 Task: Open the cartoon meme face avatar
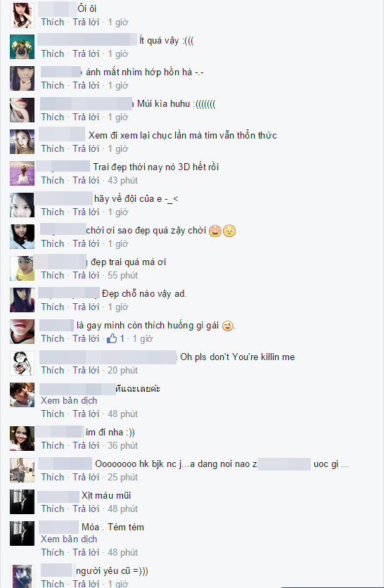[22, 364]
